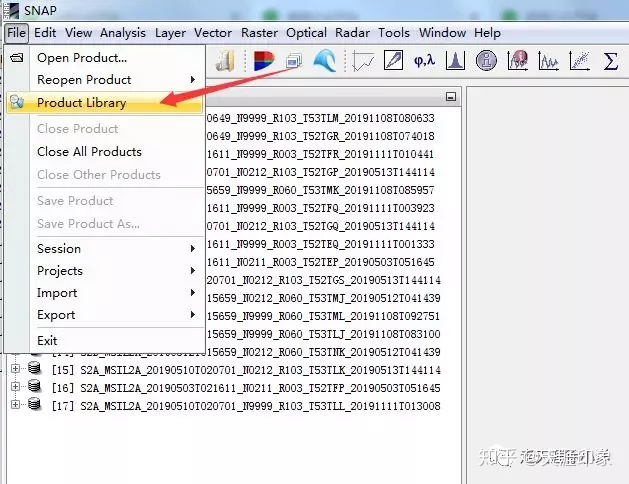Expand the Import submenu
The image size is (629, 484).
[116, 293]
